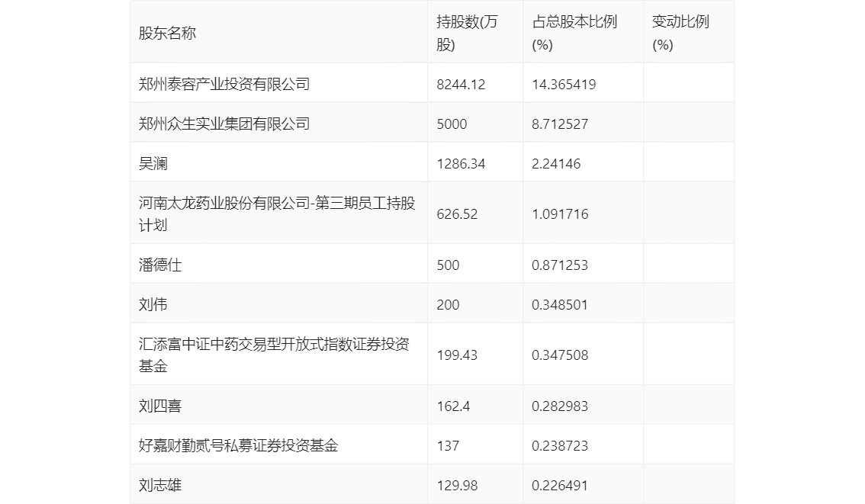This screenshot has width=865, height=504.
Task: Select shareholder 刘伟
Action: (153, 304)
